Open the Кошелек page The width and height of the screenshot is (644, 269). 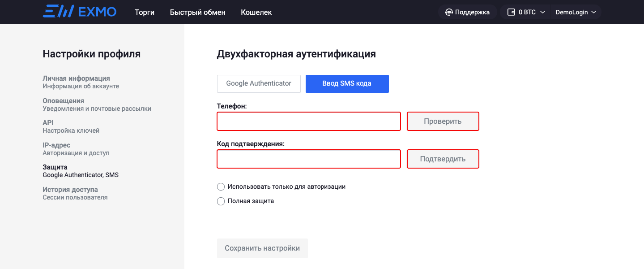256,12
